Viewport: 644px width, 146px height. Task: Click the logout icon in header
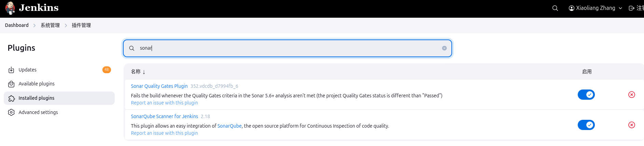(632, 8)
